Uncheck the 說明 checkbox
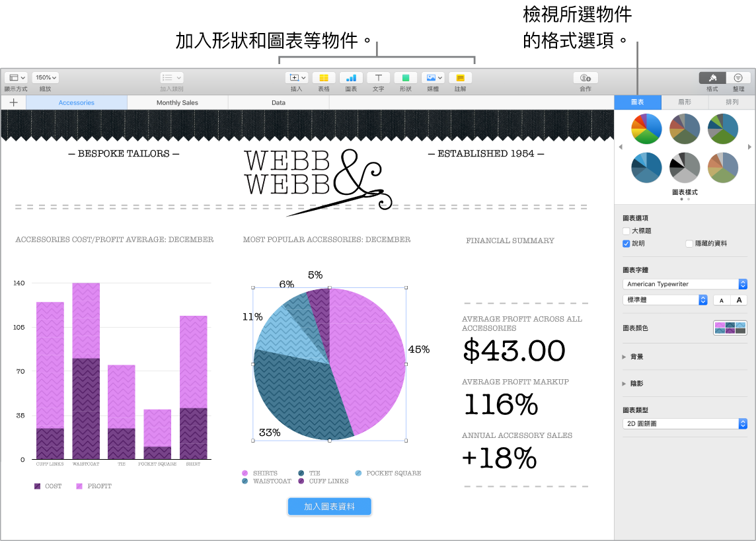Viewport: 756px width, 541px height. [625, 244]
